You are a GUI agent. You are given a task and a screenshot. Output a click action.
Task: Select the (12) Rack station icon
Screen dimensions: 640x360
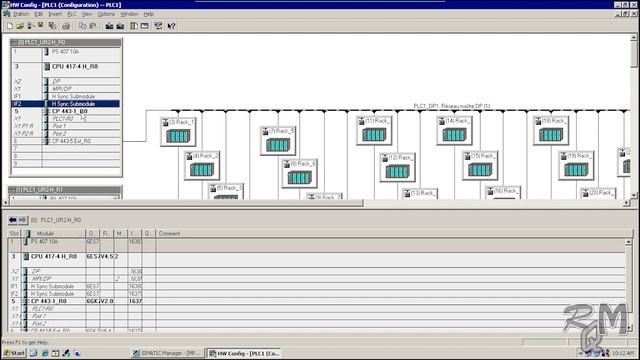tap(398, 167)
